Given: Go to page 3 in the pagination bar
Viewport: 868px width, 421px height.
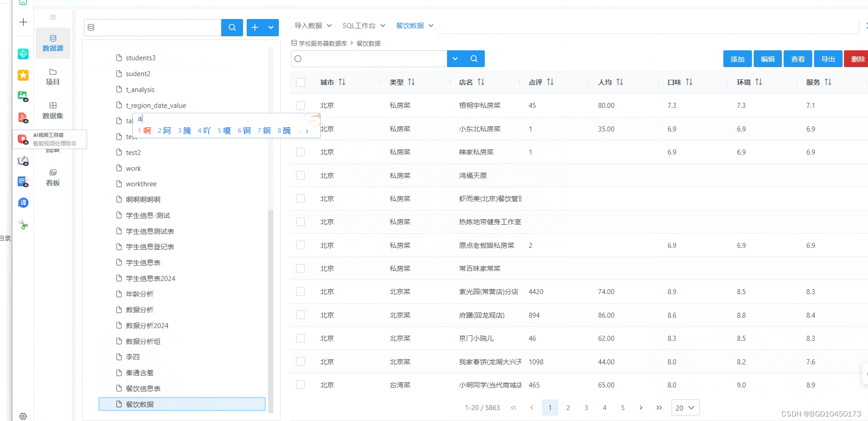Looking at the screenshot, I should [586, 407].
